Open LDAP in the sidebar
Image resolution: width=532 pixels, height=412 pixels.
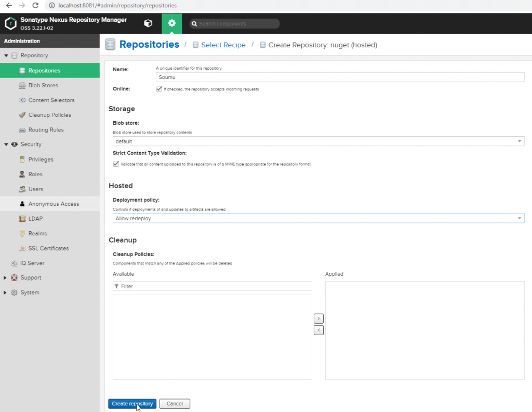point(50,219)
